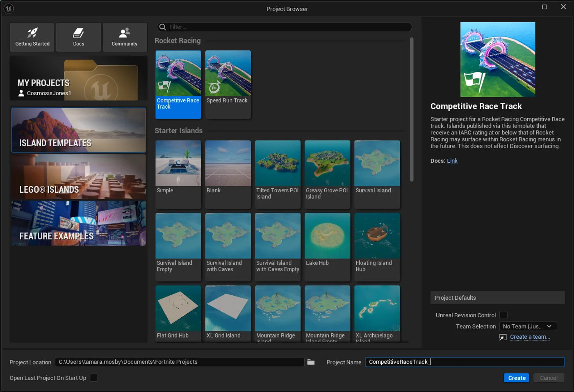Click the Project Location path field

point(180,362)
